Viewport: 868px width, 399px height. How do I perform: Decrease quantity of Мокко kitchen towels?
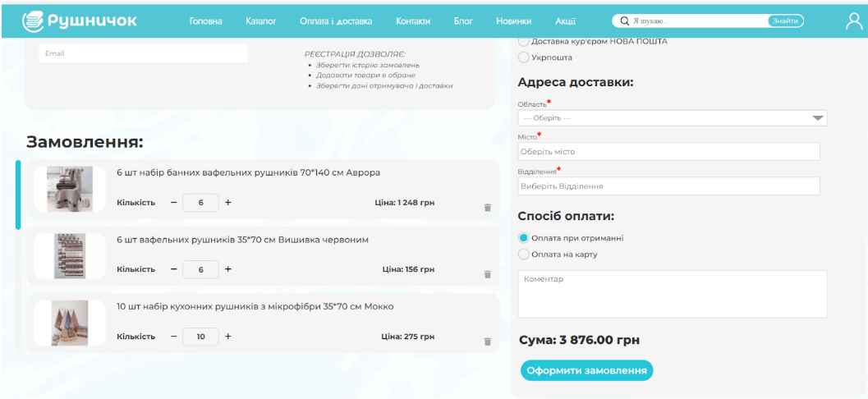pos(174,337)
